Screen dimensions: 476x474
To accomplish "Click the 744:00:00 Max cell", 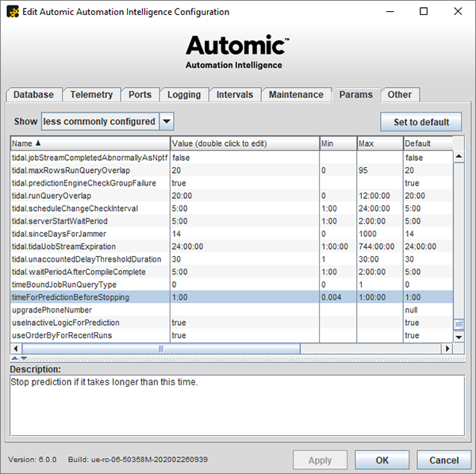I will [x=380, y=247].
